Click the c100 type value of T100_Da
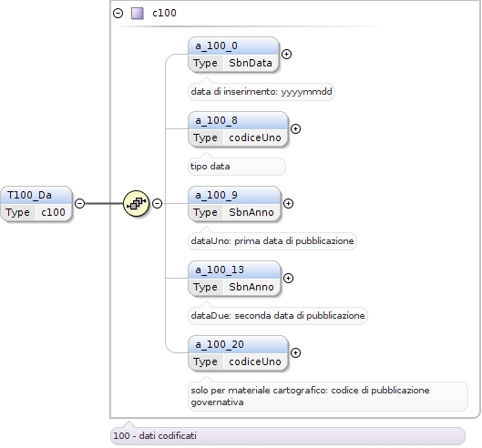This screenshot has width=482, height=448. point(53,212)
